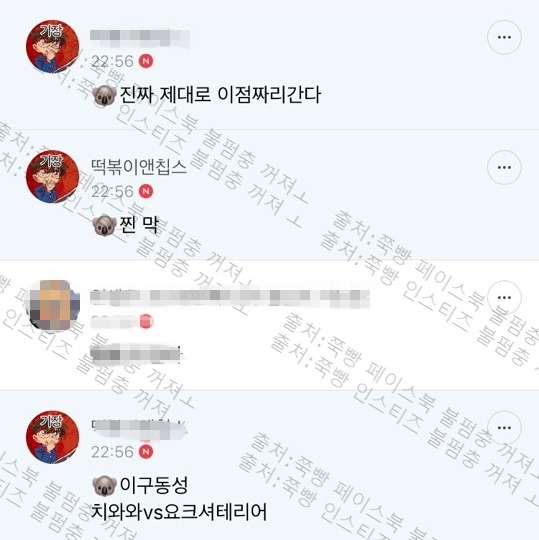This screenshot has width=539, height=540.
Task: Tap the 22:56 timestamp under 떡볶이앤칩스
Action: click(x=112, y=191)
